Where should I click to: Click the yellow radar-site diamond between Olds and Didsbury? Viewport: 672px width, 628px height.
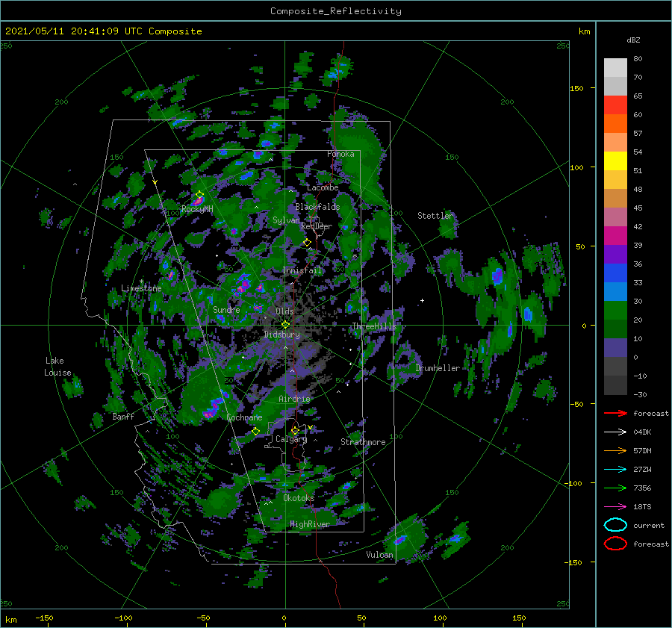pyautogui.click(x=285, y=325)
